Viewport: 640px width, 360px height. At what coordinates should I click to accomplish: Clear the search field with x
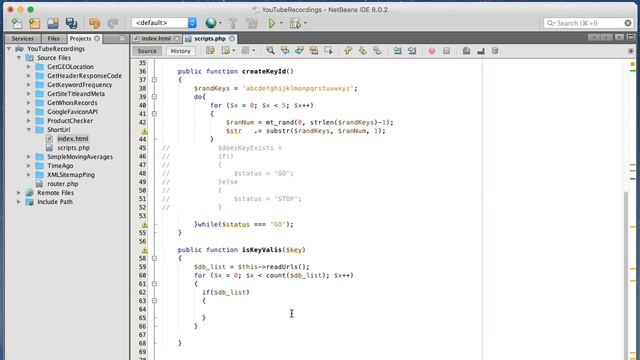coord(628,23)
